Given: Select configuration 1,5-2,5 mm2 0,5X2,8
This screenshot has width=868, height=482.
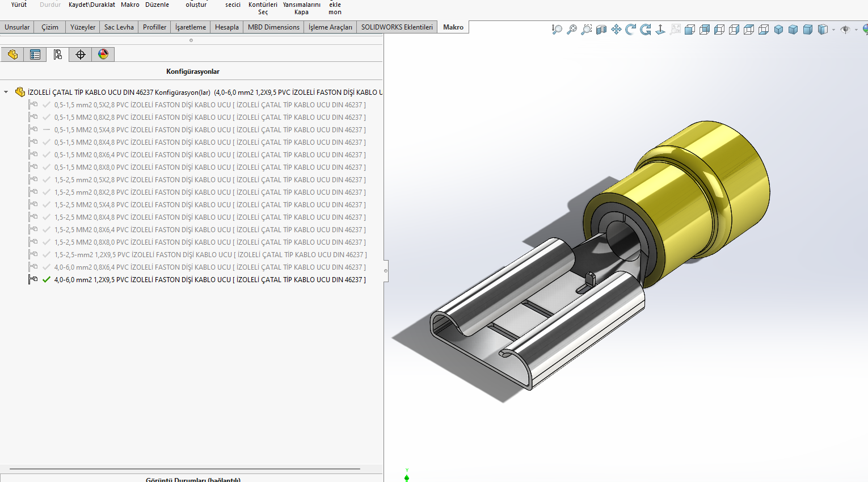Looking at the screenshot, I should pos(210,179).
